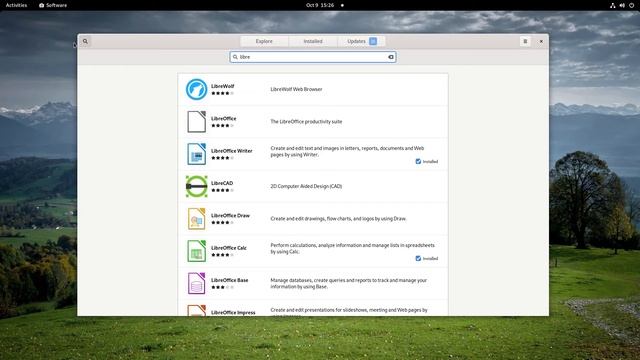Click the LibreCAD app icon

[x=196, y=186]
